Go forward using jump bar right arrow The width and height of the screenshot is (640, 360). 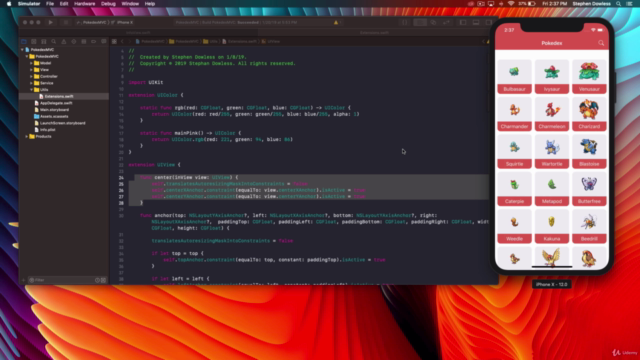point(129,42)
